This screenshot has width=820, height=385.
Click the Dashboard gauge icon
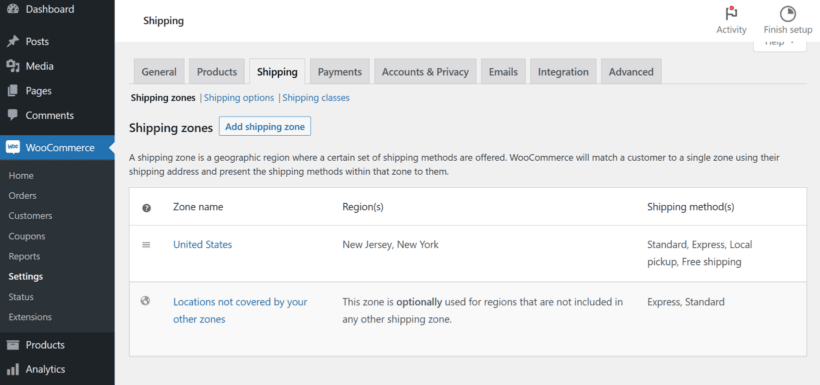[13, 9]
